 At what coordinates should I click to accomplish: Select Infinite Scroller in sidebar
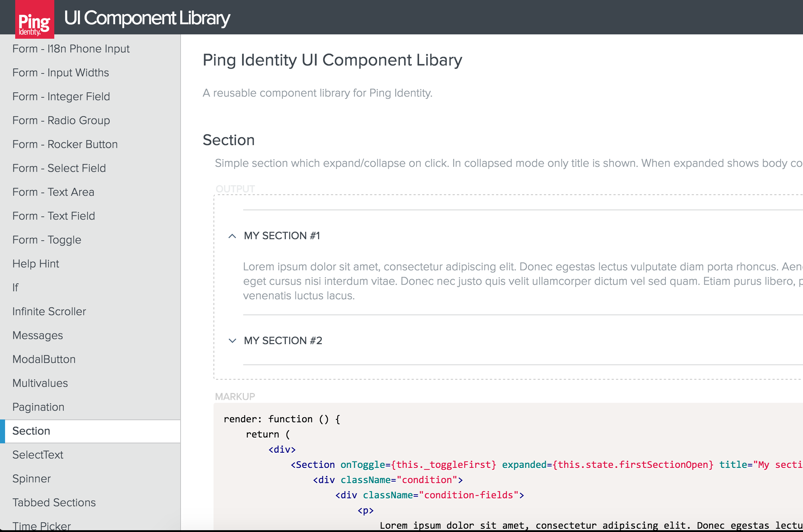[x=49, y=312]
